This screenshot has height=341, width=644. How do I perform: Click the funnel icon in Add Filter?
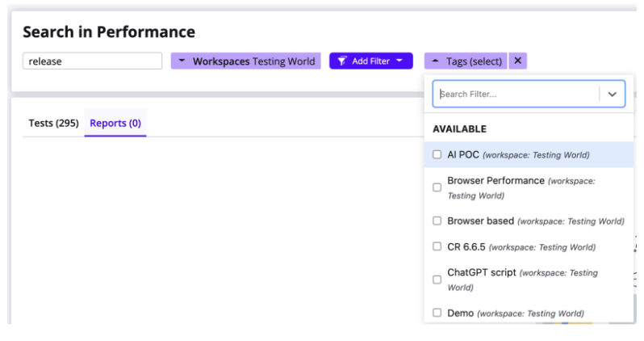click(x=342, y=61)
